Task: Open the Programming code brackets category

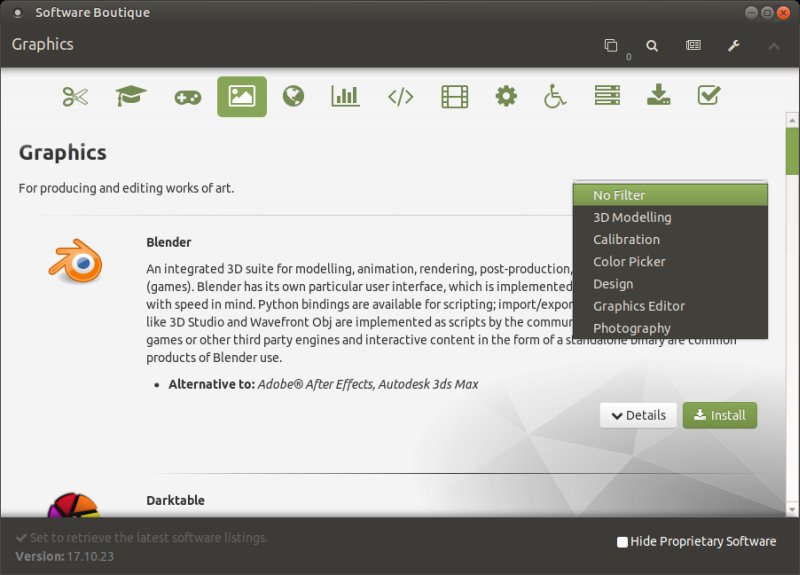Action: 401,96
